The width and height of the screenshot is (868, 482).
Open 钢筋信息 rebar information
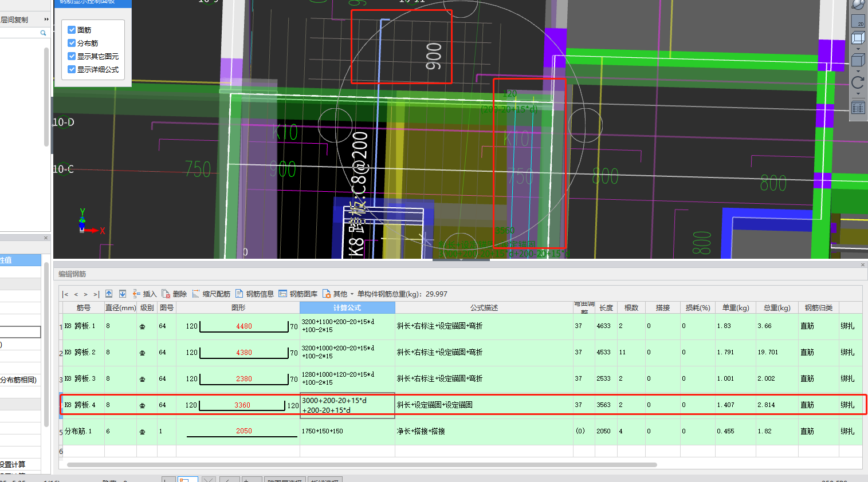click(255, 294)
